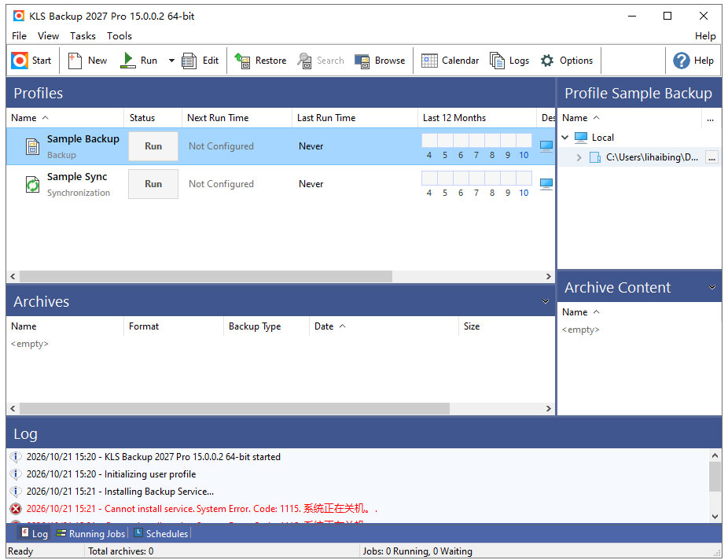Collapse the Archives panel chevron
Screen dimensions: 728x560
546,301
